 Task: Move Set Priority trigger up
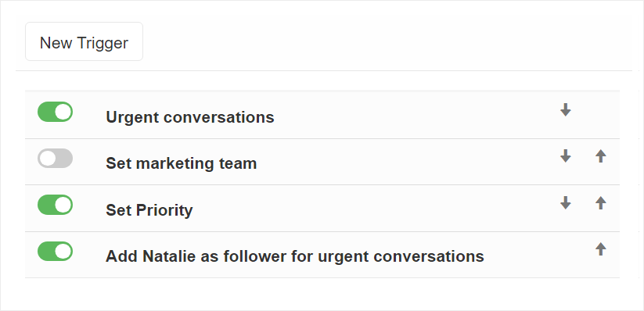point(601,202)
